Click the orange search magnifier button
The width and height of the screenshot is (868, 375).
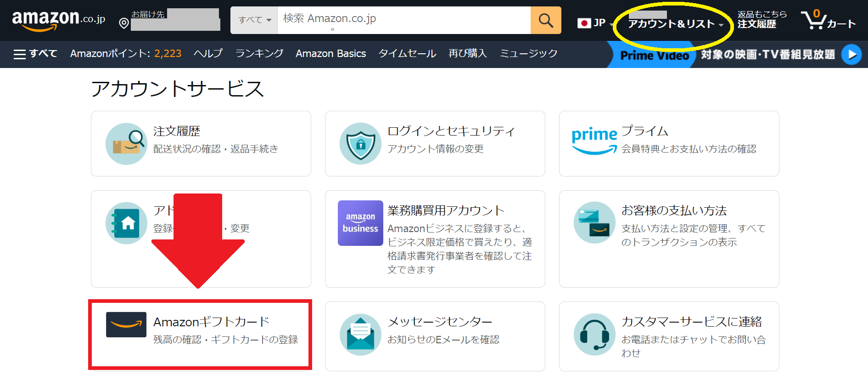546,20
